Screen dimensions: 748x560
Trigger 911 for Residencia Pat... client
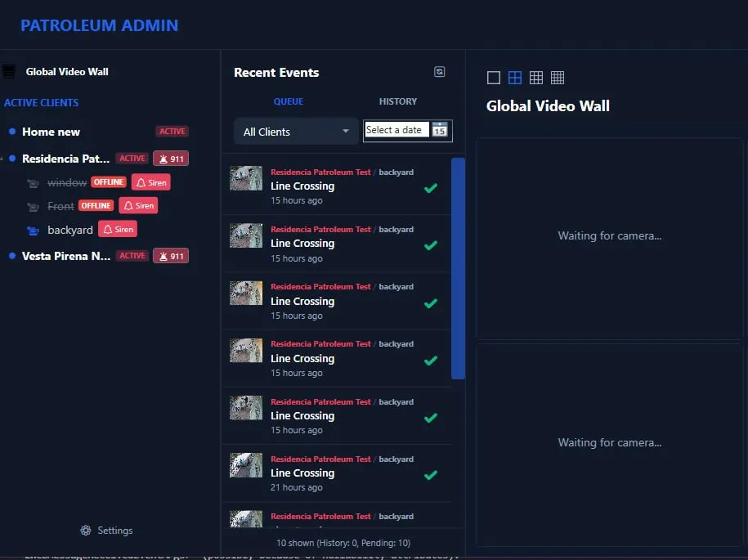point(171,159)
